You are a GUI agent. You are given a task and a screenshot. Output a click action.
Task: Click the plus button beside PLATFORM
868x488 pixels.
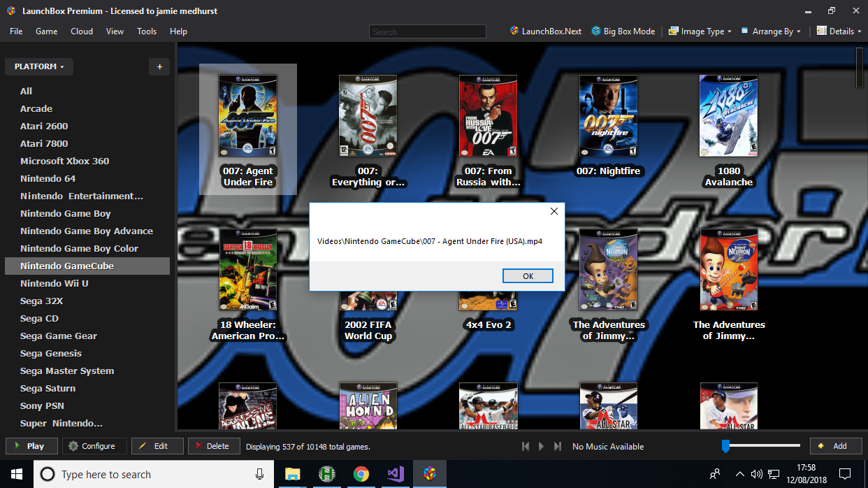159,66
